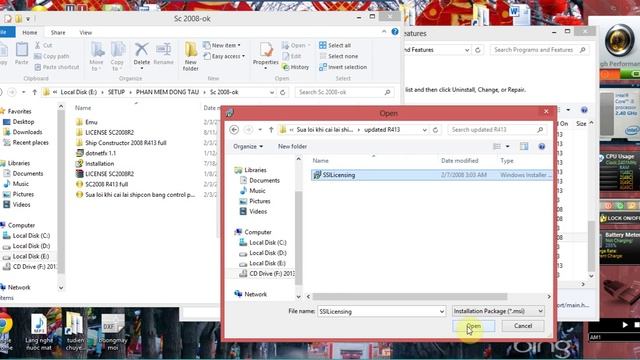Click Cut in the Explorer ribbon
This screenshot has width=640, height=360.
click(44, 45)
